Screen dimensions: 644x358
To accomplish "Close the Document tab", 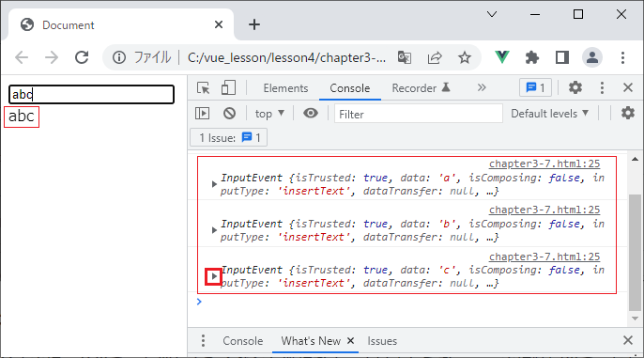I will click(219, 24).
